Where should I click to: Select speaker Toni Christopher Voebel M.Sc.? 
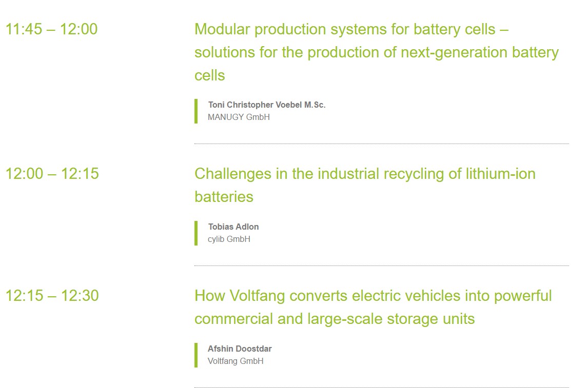pos(267,105)
